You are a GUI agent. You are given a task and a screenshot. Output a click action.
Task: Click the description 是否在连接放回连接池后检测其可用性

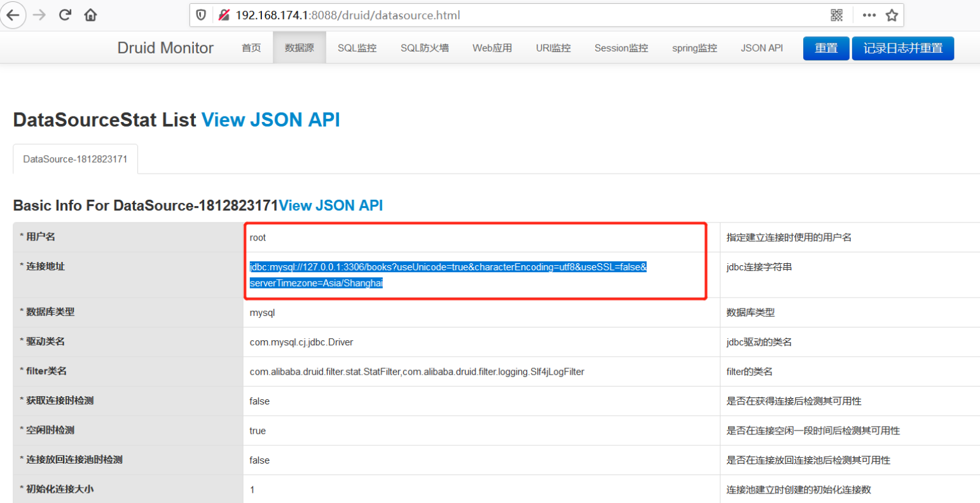pos(808,460)
